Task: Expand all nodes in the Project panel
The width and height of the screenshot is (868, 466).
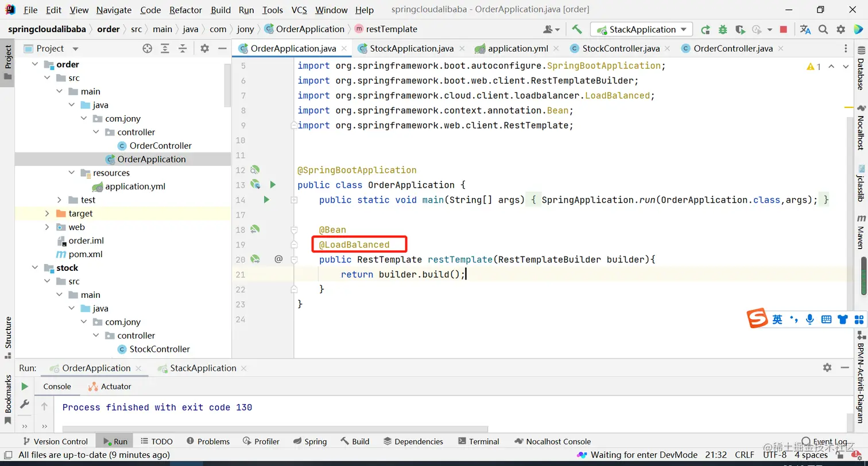Action: click(165, 49)
